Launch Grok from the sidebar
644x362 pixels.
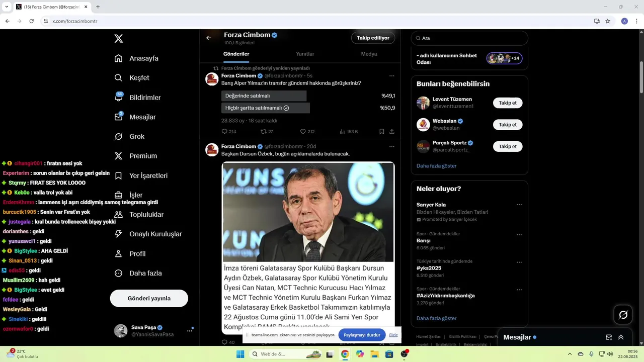click(129, 137)
